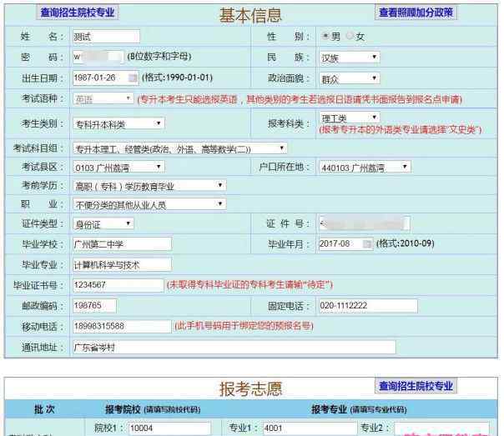Click the red note 此手机号码用于绑定您的预报名号
The image size is (504, 436).
pyautogui.click(x=244, y=326)
